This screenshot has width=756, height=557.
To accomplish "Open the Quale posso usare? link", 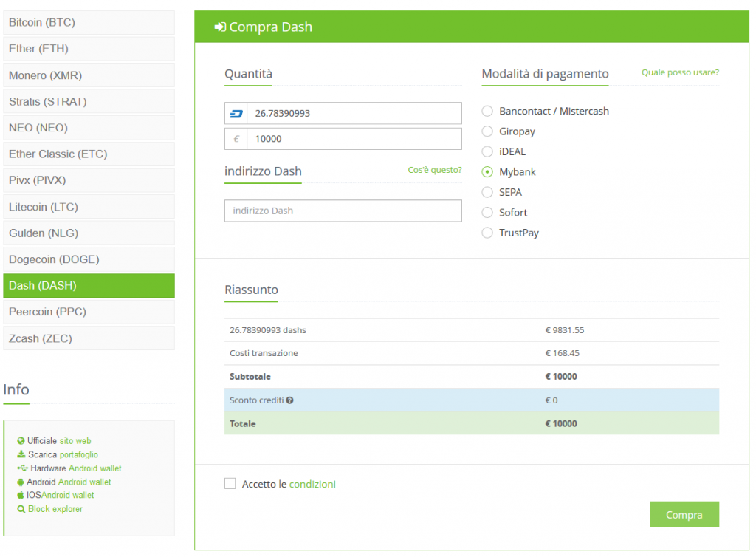I will click(x=680, y=72).
